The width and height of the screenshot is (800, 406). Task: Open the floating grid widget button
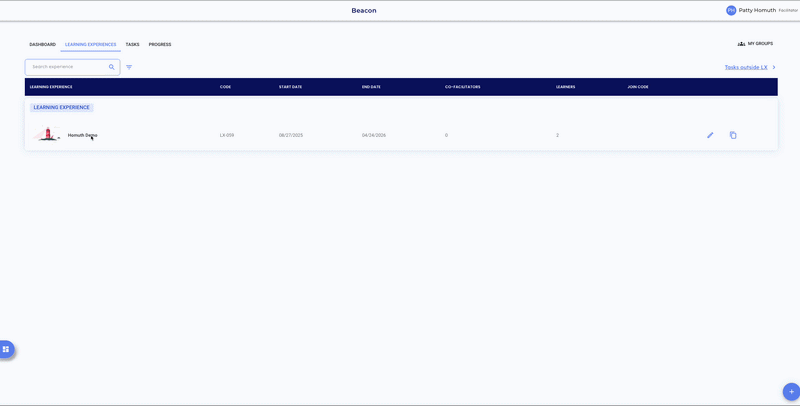(6, 349)
